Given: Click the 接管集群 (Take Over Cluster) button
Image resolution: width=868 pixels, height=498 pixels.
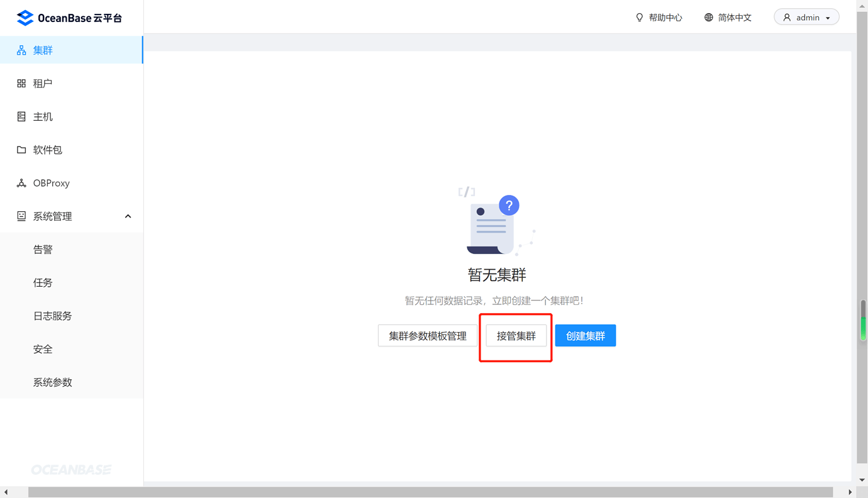Looking at the screenshot, I should [516, 335].
